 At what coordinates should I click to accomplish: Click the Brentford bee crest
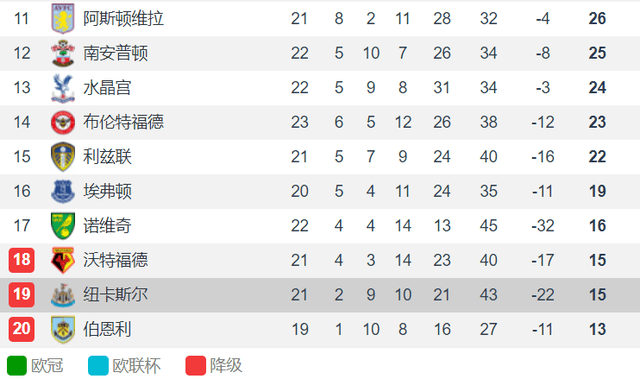pos(62,122)
